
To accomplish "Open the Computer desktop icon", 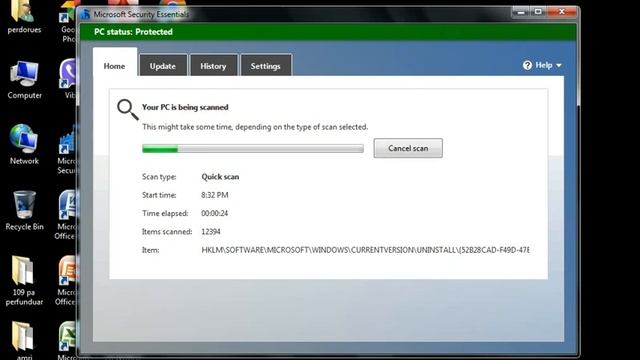I will (x=24, y=80).
